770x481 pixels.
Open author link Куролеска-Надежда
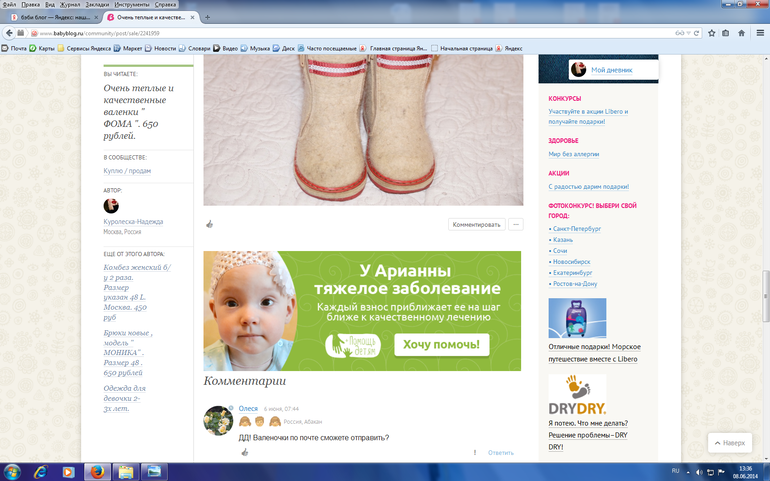click(x=133, y=222)
